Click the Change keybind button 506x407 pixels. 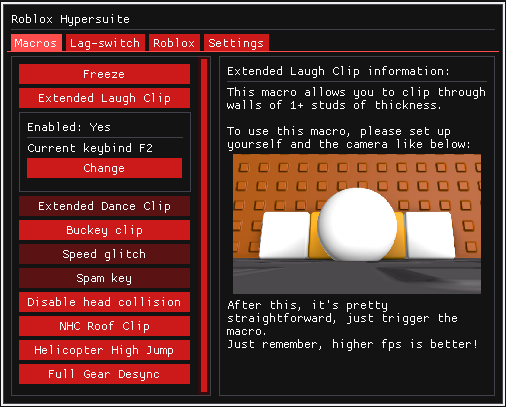click(x=104, y=168)
